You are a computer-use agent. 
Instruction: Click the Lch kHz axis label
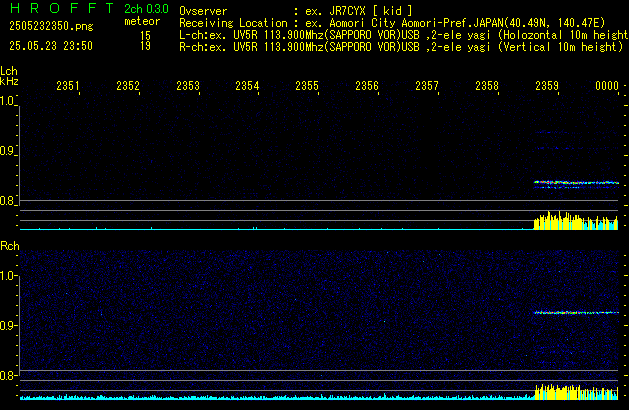(9, 76)
